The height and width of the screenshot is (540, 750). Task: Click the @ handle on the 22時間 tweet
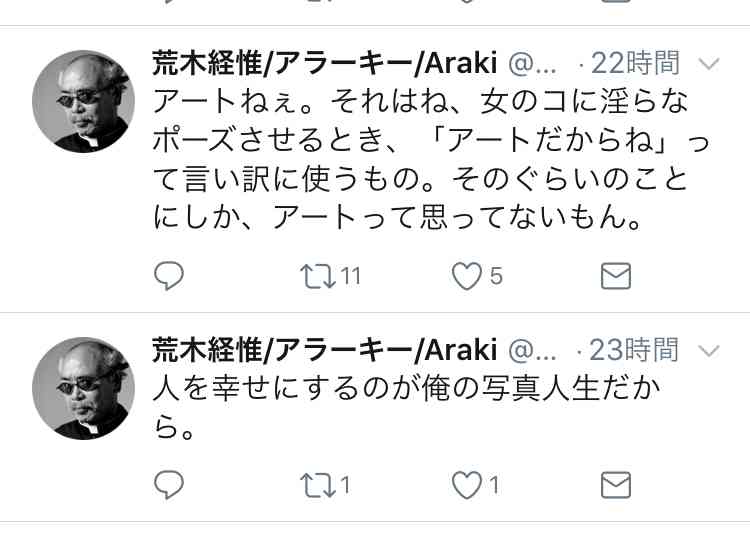point(532,64)
